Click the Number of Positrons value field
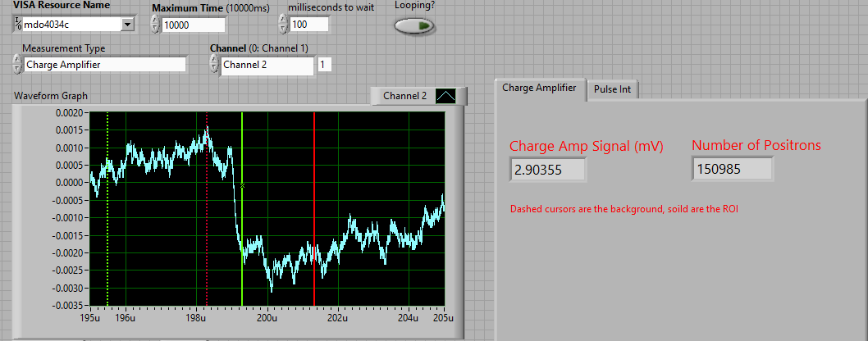Viewport: 868px width, 341px height. (732, 170)
